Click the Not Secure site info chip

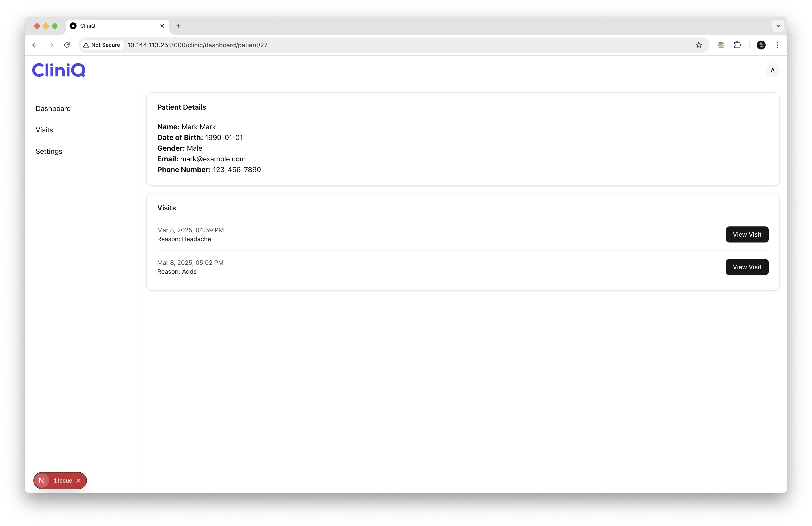tap(102, 45)
